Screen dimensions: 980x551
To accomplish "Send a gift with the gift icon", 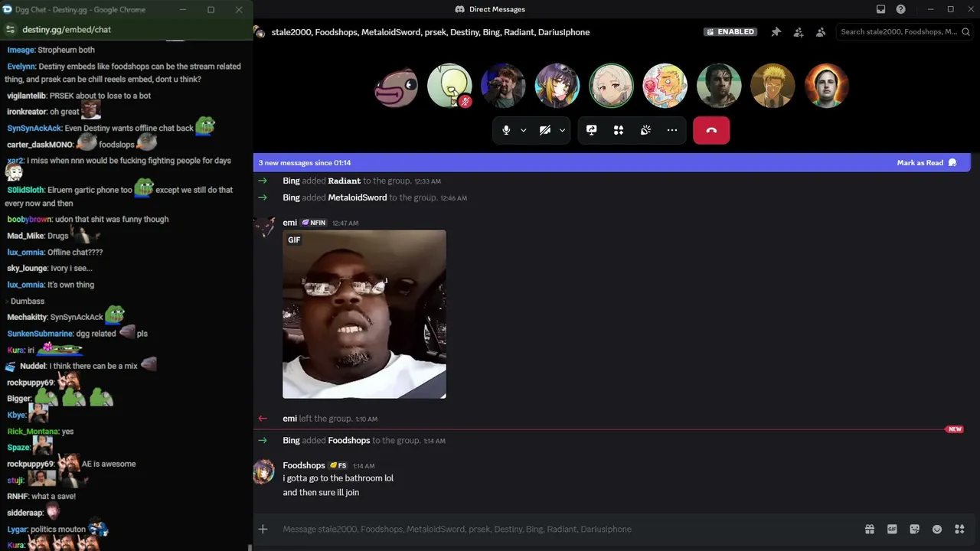I will tap(870, 529).
